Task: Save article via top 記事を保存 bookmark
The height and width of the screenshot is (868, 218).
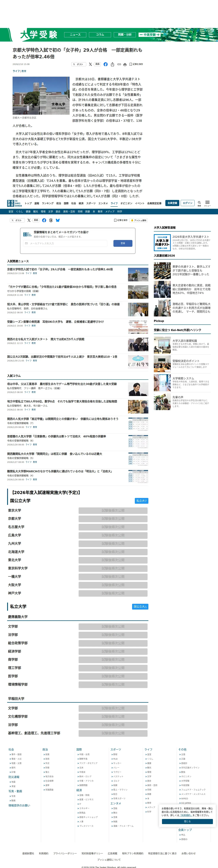Action: pyautogui.click(x=136, y=64)
